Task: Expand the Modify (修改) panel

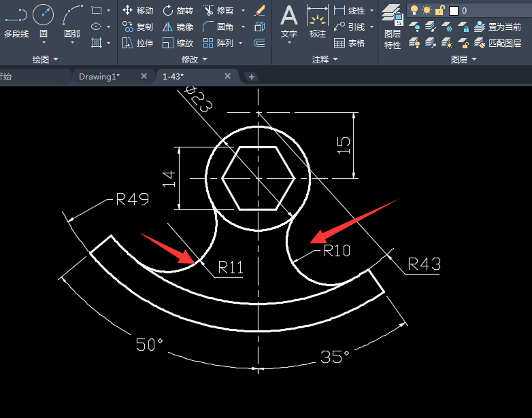Action: coord(194,59)
